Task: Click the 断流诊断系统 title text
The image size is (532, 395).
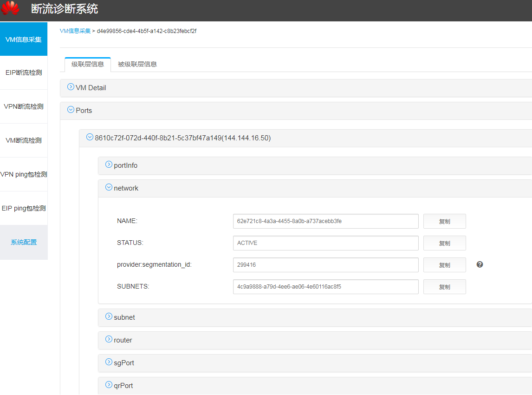Action: coord(65,8)
